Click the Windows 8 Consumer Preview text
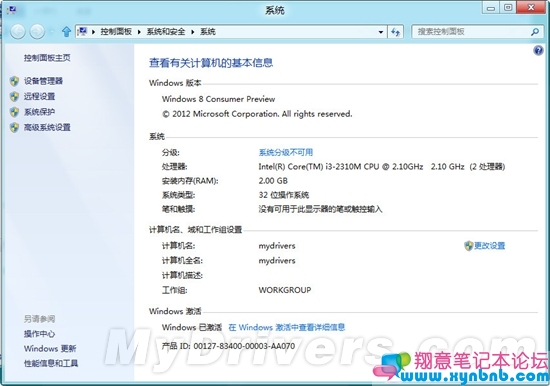This screenshot has height=386, width=550. click(218, 99)
